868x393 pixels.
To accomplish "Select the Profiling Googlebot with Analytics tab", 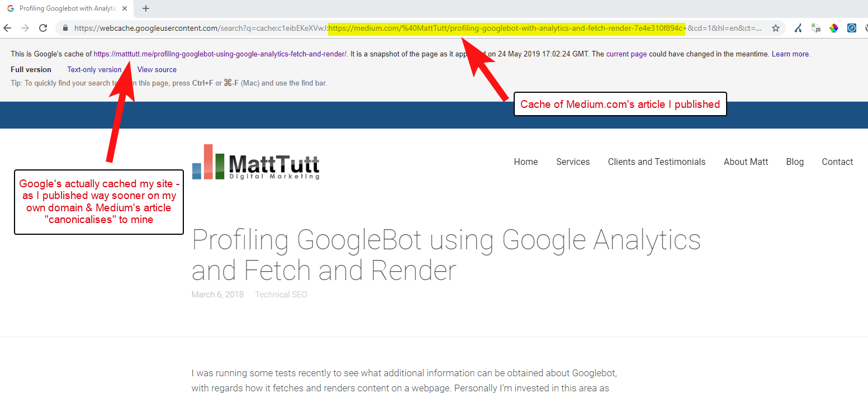I will (67, 8).
